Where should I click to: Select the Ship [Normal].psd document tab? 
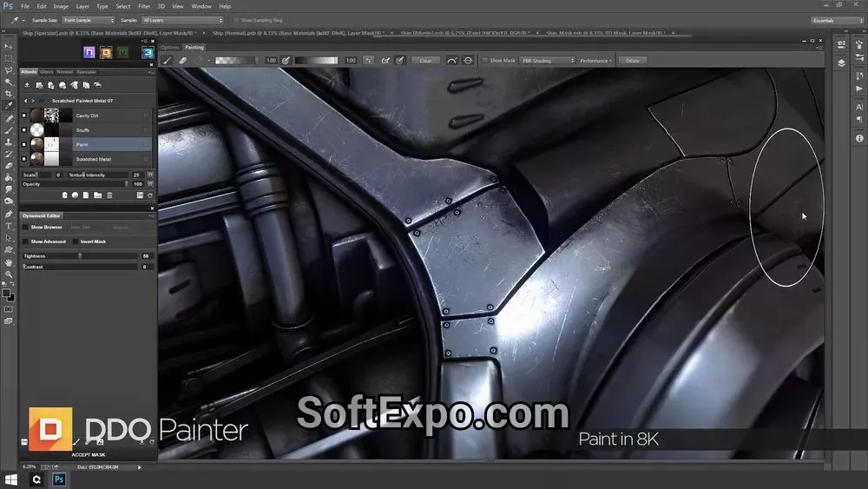(297, 33)
